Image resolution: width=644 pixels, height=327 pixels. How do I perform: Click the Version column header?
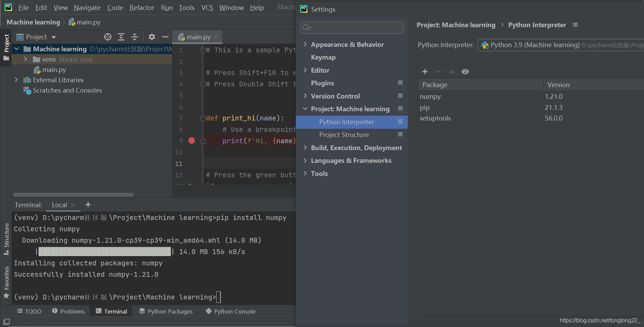click(x=594, y=85)
